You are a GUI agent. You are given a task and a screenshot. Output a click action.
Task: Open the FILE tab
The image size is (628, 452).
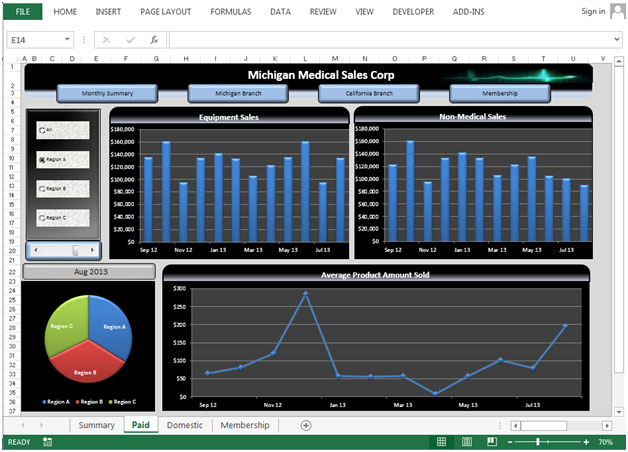pos(22,12)
